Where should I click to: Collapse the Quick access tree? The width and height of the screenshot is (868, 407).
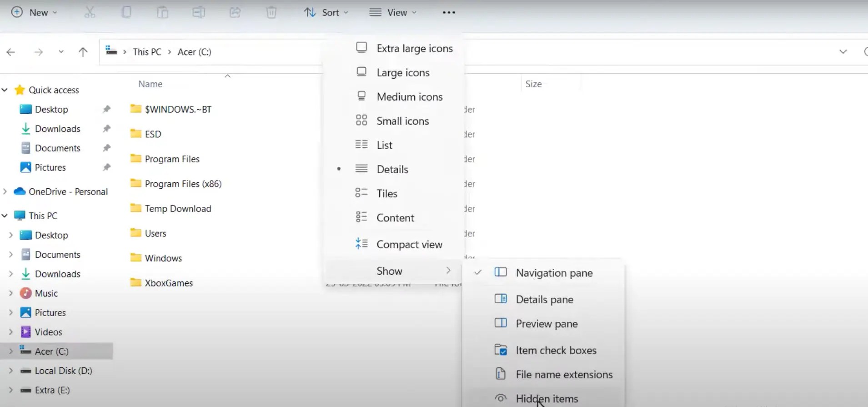click(5, 90)
